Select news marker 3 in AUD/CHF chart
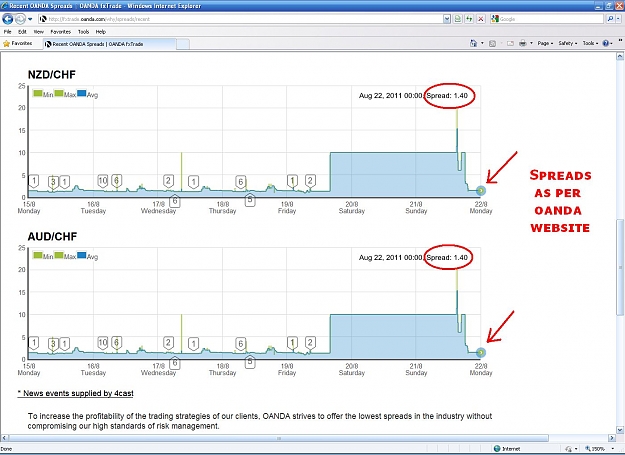 (53, 343)
